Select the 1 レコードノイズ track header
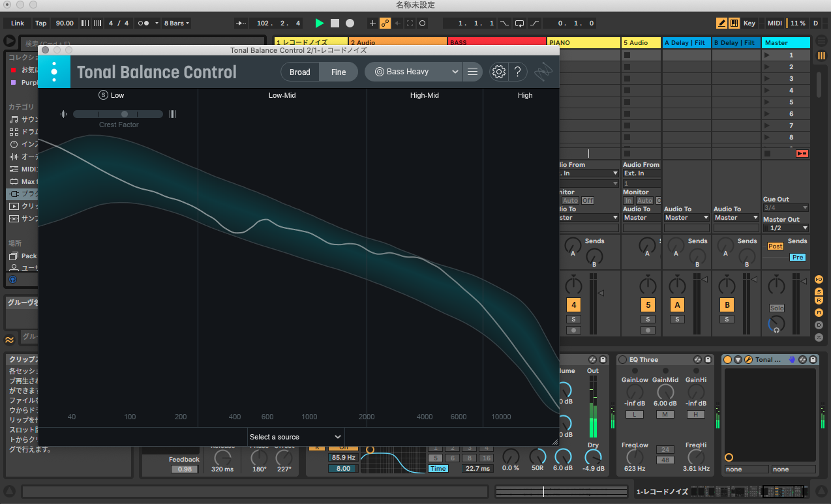The height and width of the screenshot is (504, 831). (310, 42)
